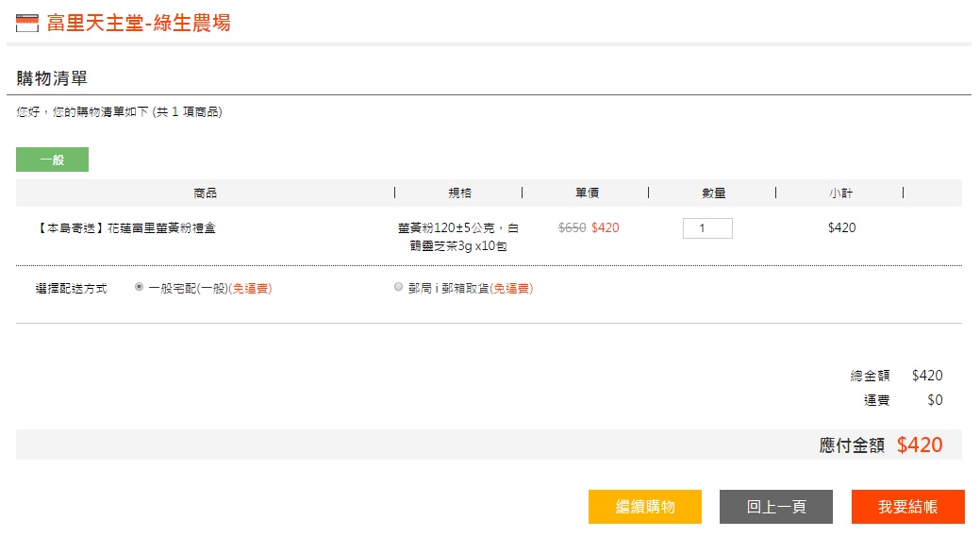Proceed to checkout via 我要結帳 button

(x=908, y=507)
